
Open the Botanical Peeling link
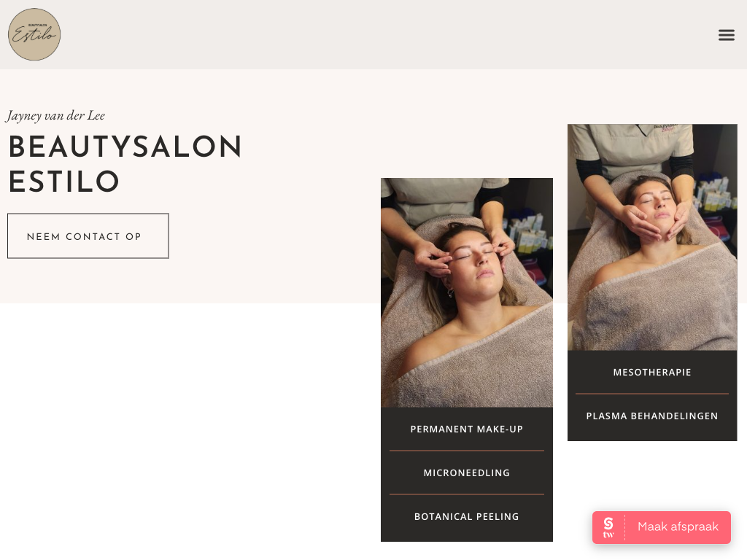[466, 517]
